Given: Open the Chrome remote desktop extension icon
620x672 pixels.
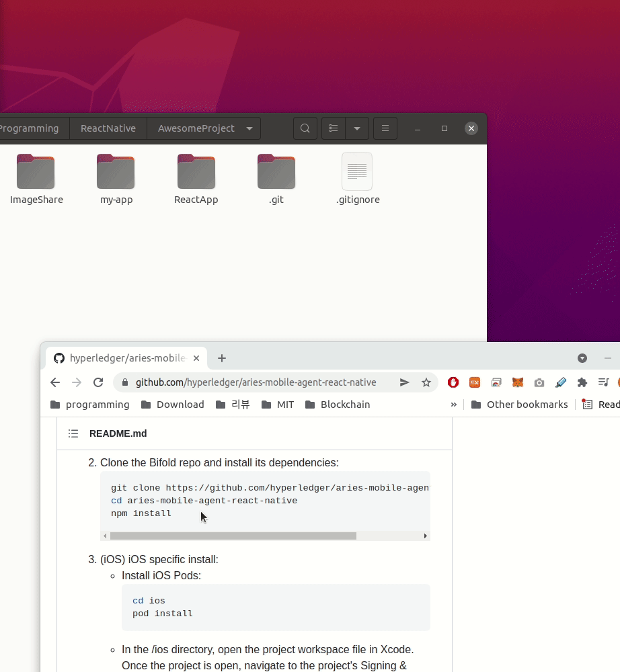Looking at the screenshot, I should (496, 382).
